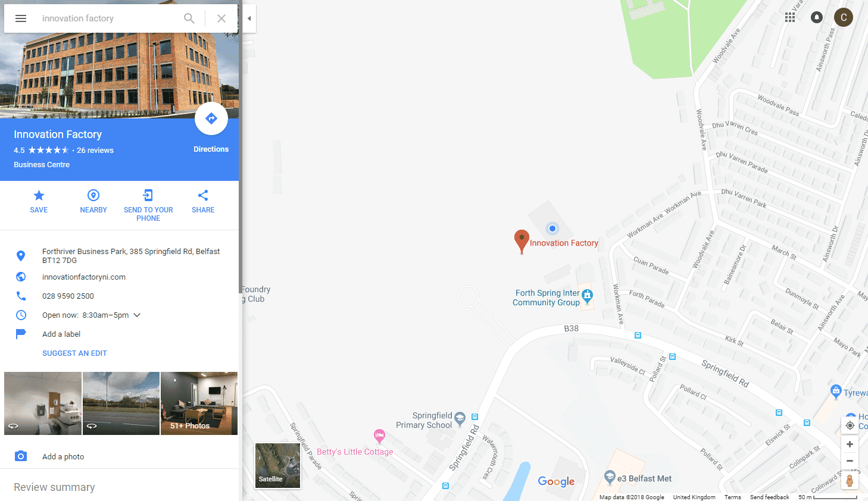Image resolution: width=868 pixels, height=501 pixels.
Task: Click the innovation factory search field
Action: [x=107, y=18]
